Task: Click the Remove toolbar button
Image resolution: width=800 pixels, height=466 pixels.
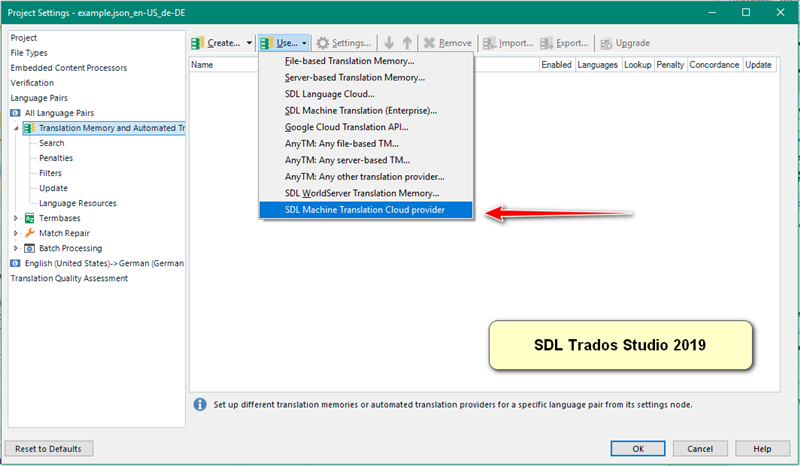Action: pos(447,43)
